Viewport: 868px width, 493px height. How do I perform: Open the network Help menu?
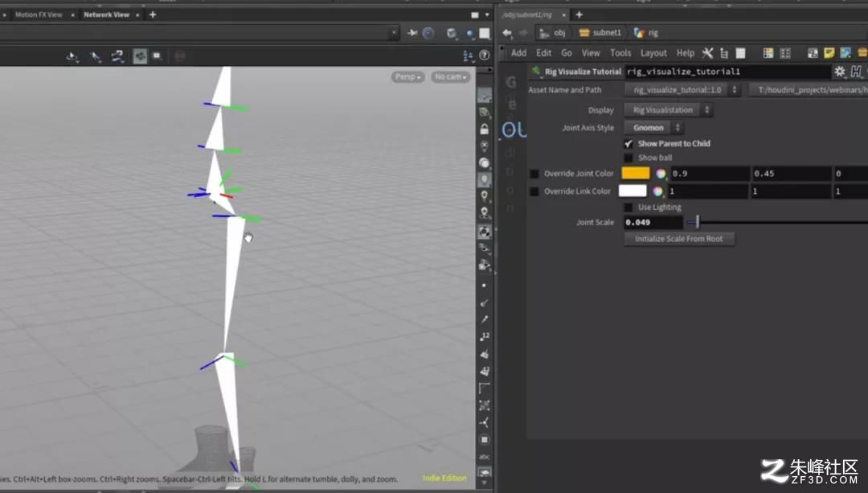coord(686,53)
